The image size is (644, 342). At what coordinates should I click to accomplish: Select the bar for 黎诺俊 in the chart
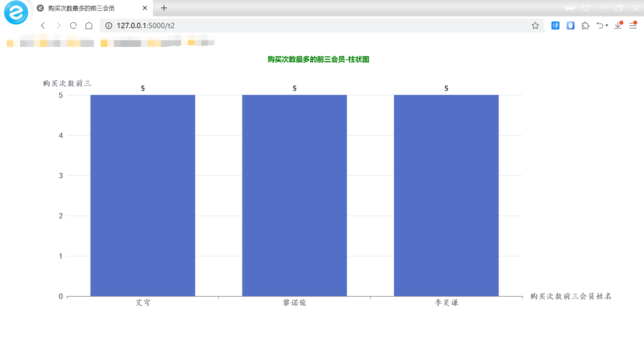click(x=294, y=194)
